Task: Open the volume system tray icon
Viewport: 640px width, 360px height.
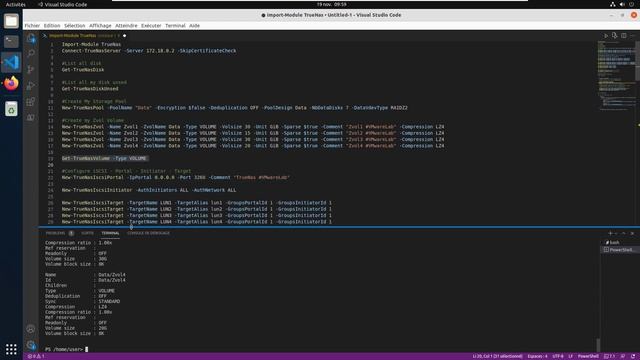Action: click(622, 4)
